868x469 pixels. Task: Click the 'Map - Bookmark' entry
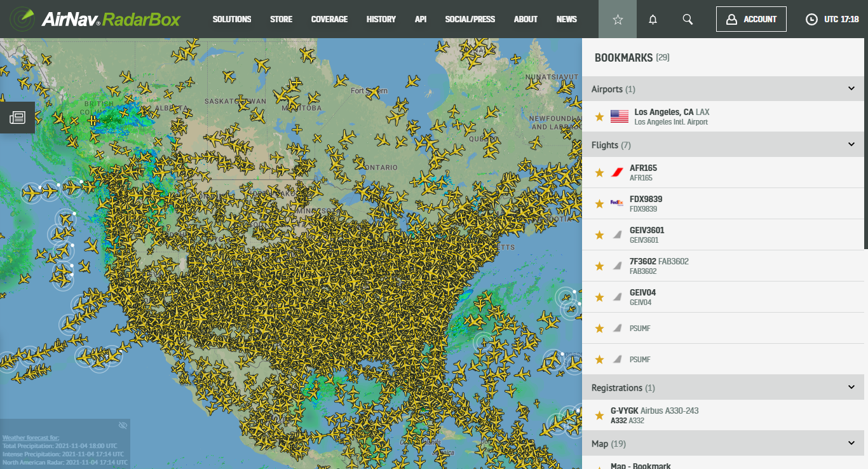tap(641, 466)
